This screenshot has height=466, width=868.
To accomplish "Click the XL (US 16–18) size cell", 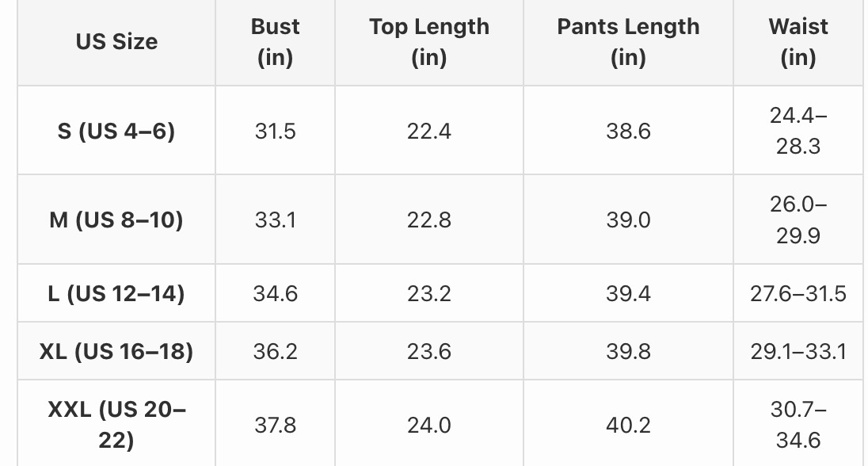I will pyautogui.click(x=116, y=351).
